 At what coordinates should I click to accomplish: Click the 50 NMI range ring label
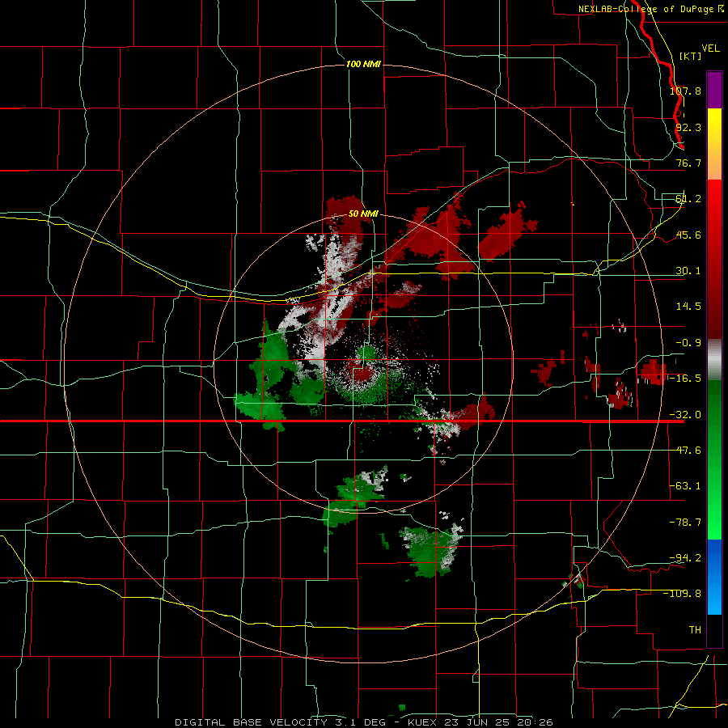(363, 214)
